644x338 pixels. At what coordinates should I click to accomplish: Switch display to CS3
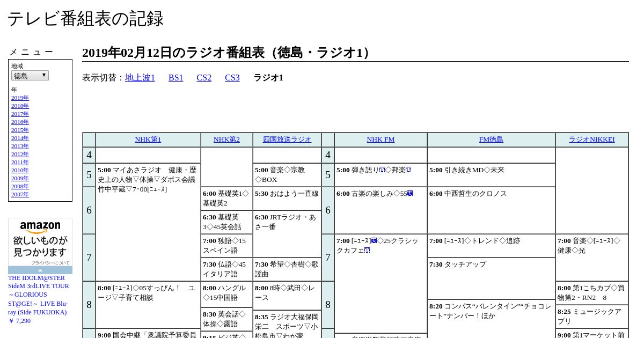pos(232,78)
